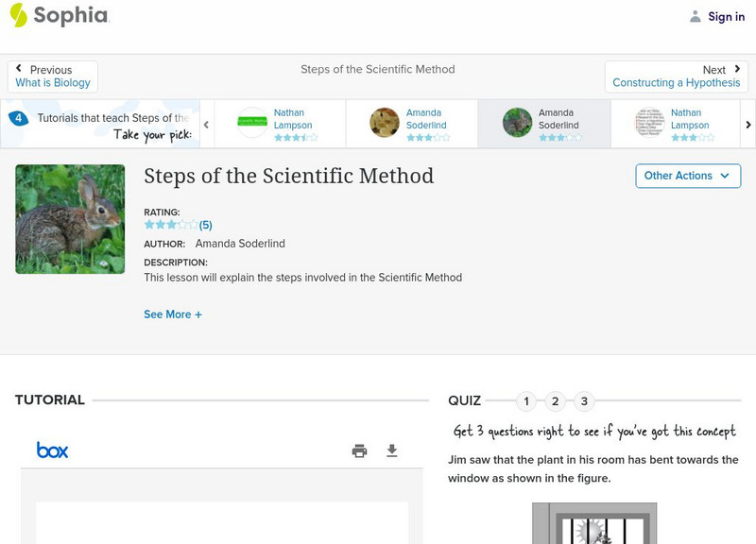Click the Sophia logo icon
Image resolution: width=756 pixels, height=544 pixels.
click(x=19, y=15)
